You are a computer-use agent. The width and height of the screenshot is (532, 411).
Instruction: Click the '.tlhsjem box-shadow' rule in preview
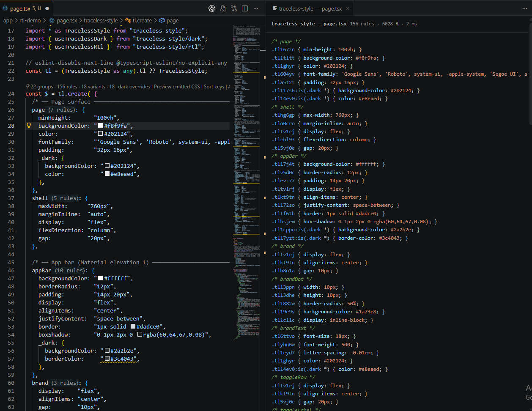(354, 222)
